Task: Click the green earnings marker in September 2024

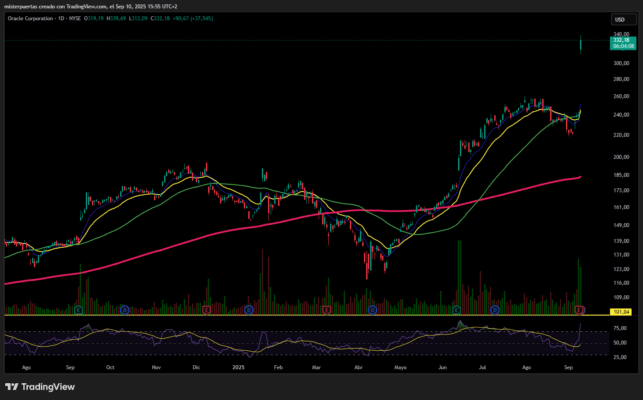Action: click(79, 310)
